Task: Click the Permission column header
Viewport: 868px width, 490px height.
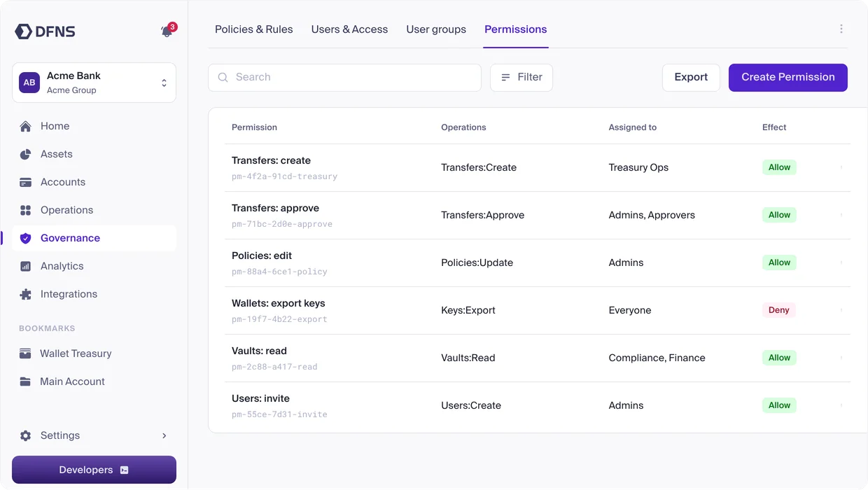Action: tap(254, 127)
